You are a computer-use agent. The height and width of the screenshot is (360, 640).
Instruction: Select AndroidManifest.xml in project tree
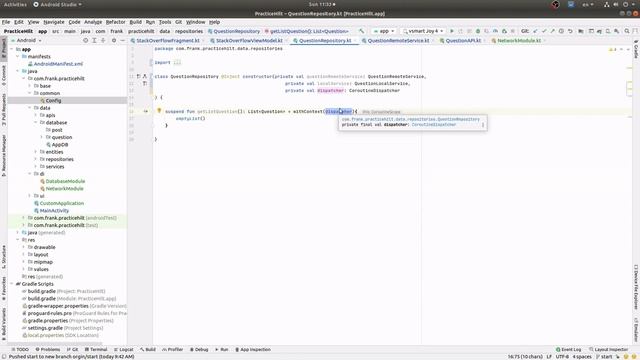click(58, 64)
